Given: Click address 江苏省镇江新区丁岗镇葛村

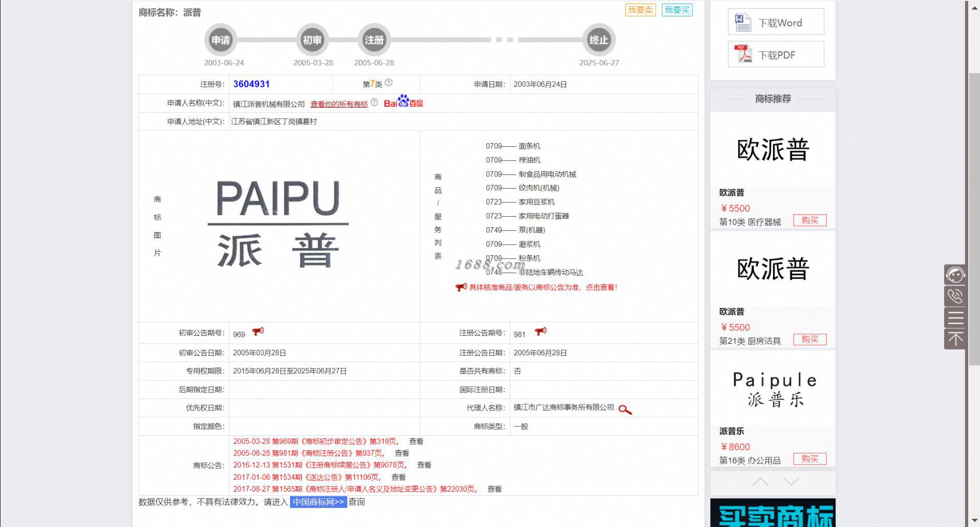Looking at the screenshot, I should pyautogui.click(x=274, y=121).
